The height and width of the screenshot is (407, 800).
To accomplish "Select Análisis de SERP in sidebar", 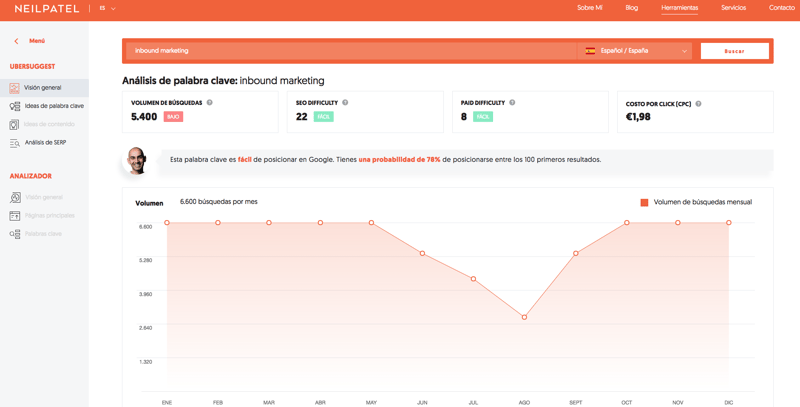I will (45, 143).
